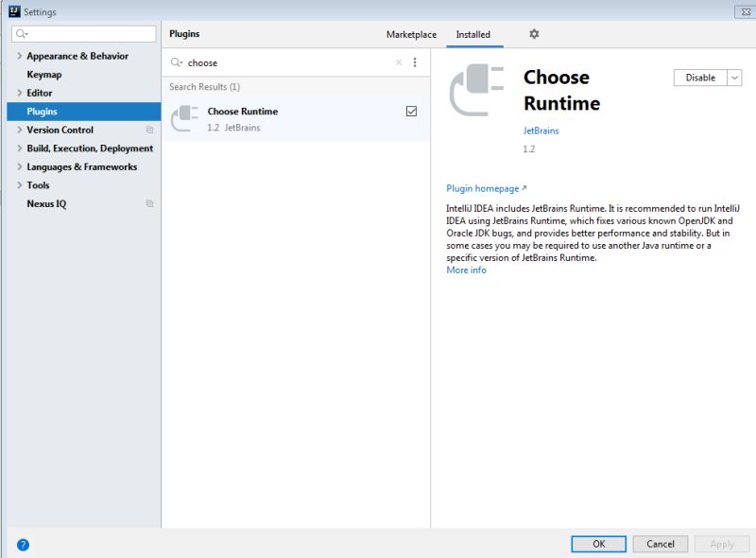
Task: Open Nexus IQ settings page
Action: coord(46,203)
